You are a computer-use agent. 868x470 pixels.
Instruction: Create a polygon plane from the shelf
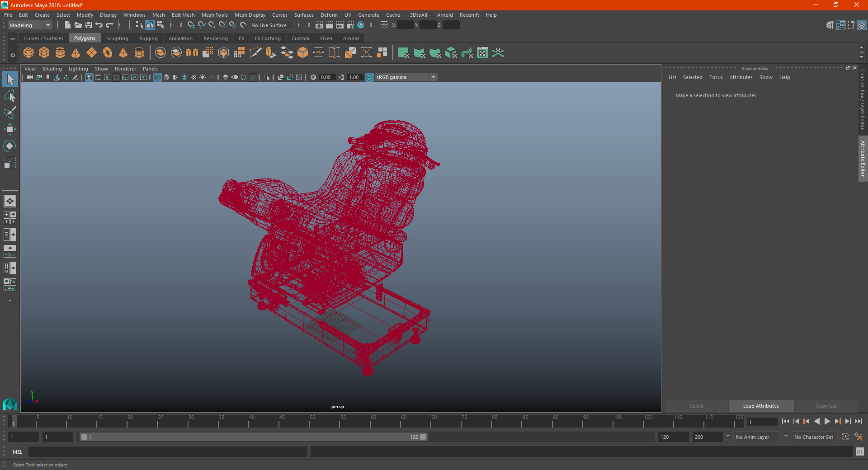[x=92, y=53]
